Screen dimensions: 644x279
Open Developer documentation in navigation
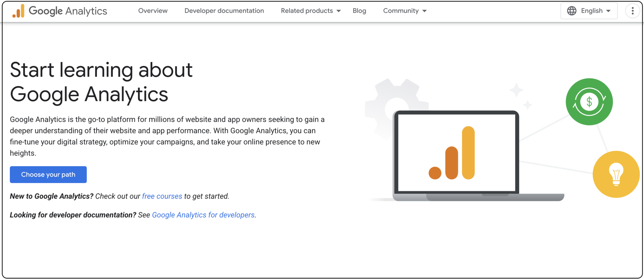pyautogui.click(x=224, y=11)
